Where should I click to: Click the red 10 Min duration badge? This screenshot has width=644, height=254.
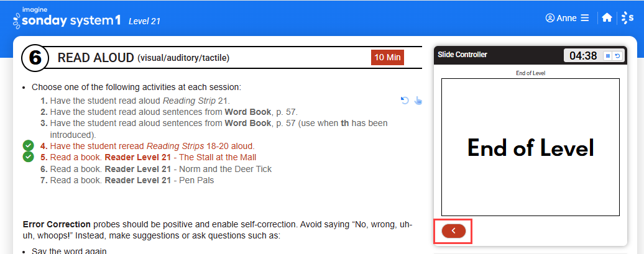coord(387,58)
